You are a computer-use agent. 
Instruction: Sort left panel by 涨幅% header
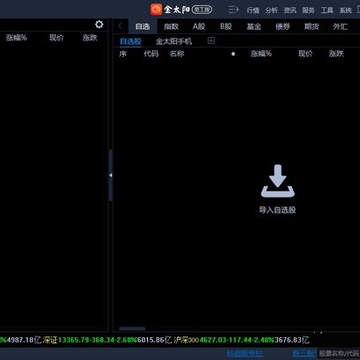(x=16, y=38)
